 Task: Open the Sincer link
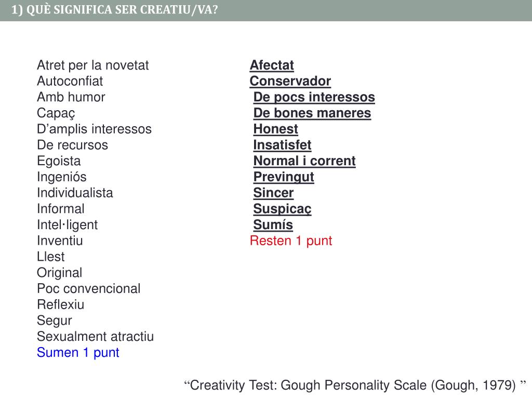(273, 193)
